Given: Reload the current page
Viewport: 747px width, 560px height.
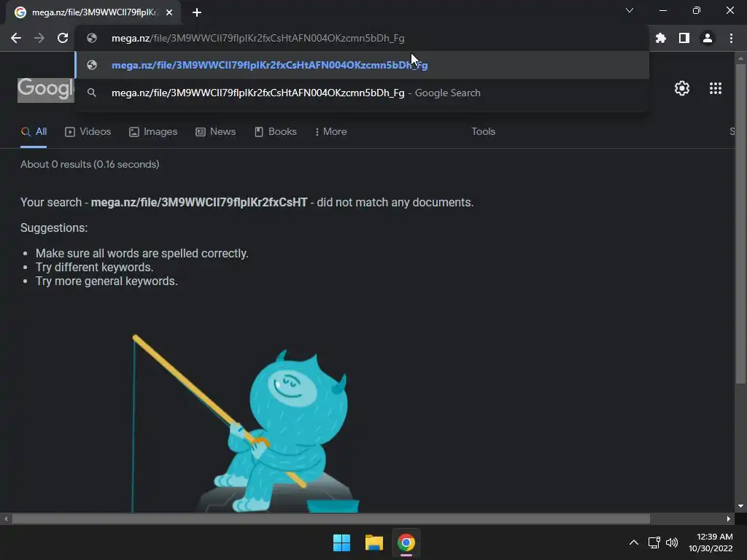Looking at the screenshot, I should click(x=63, y=38).
